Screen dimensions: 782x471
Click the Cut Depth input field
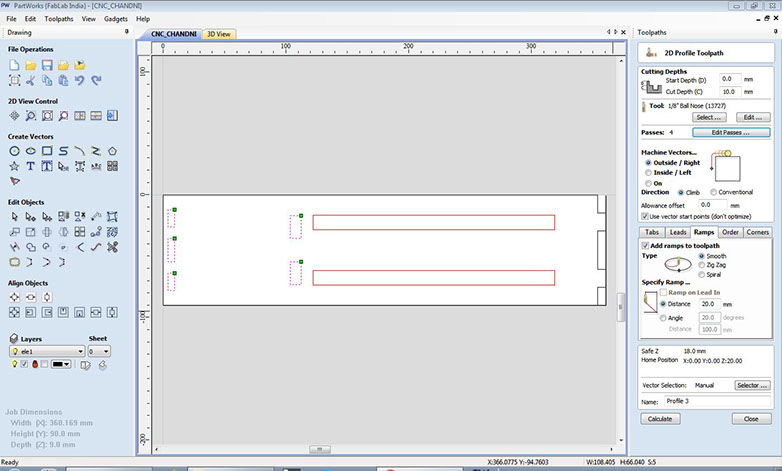(730, 92)
